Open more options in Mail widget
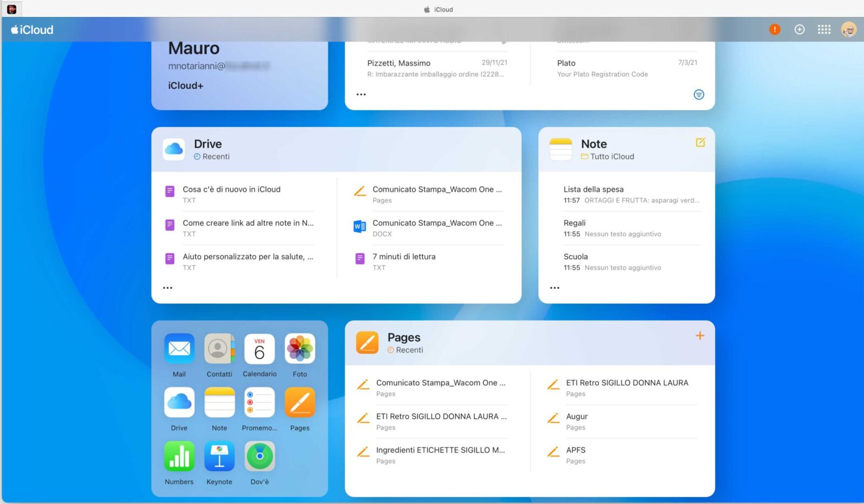The width and height of the screenshot is (864, 504). tap(361, 94)
